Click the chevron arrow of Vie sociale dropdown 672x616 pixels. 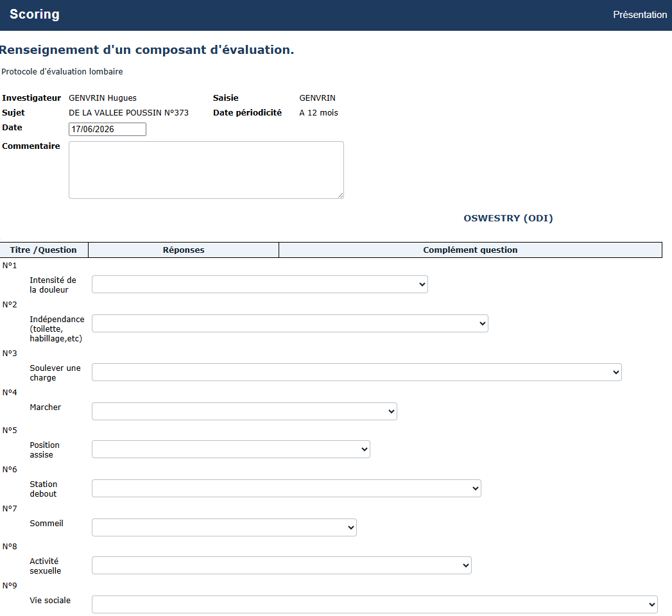(x=652, y=604)
